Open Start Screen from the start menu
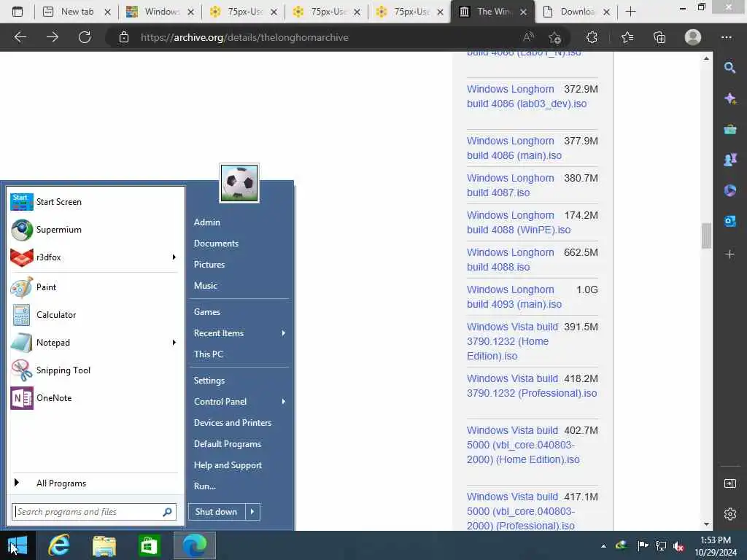 [94, 202]
